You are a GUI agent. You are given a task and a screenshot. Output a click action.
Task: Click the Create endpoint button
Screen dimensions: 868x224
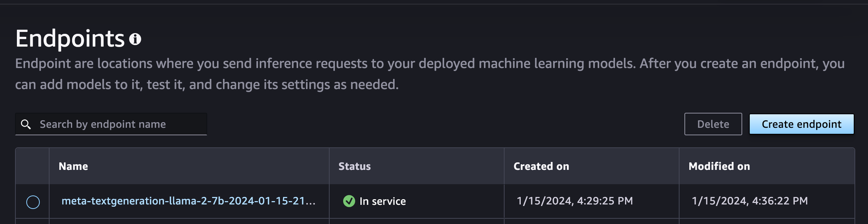802,124
